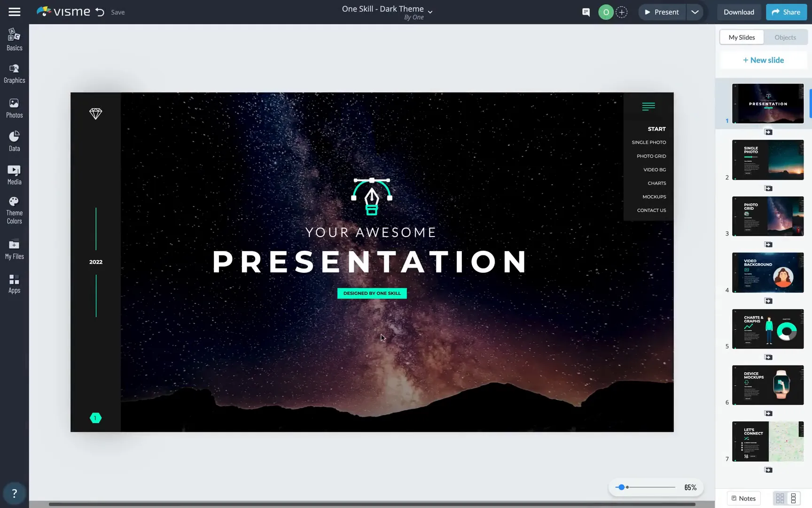Open the Media panel
Screen dimensions: 812x508
pos(14,175)
